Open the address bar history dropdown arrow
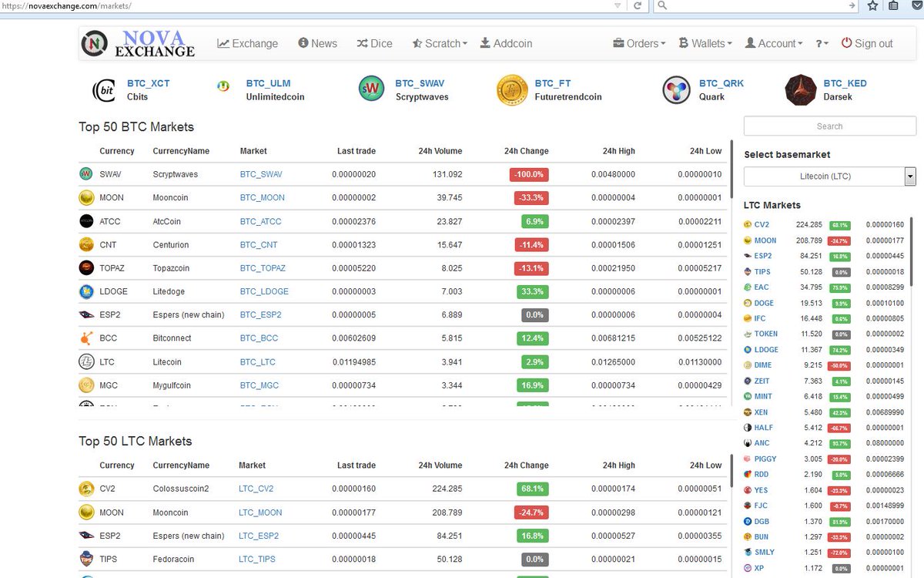The width and height of the screenshot is (924, 578). pos(618,5)
